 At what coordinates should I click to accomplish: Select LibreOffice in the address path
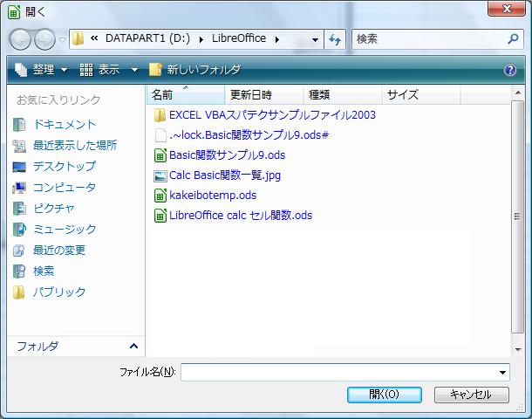point(239,38)
